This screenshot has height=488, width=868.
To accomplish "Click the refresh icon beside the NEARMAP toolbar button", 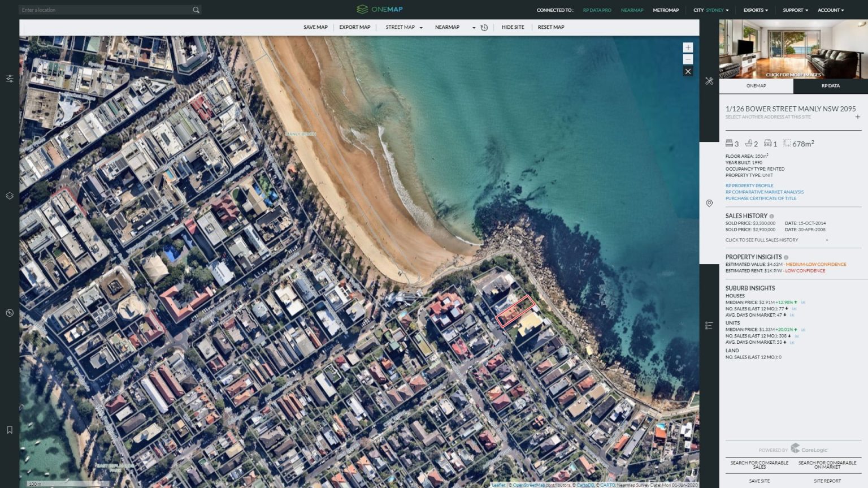I will [x=484, y=27].
